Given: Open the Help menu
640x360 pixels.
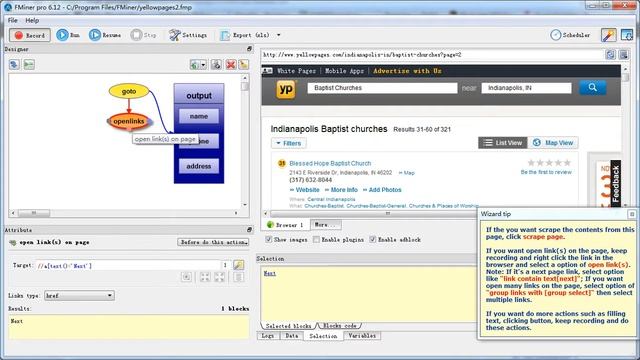Looking at the screenshot, I should coord(32,20).
